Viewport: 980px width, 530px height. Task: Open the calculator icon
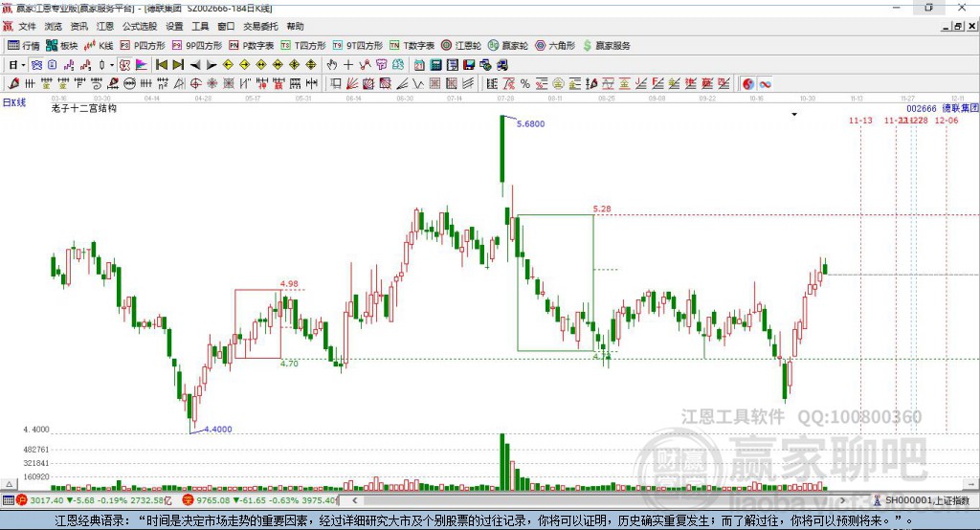(x=435, y=64)
